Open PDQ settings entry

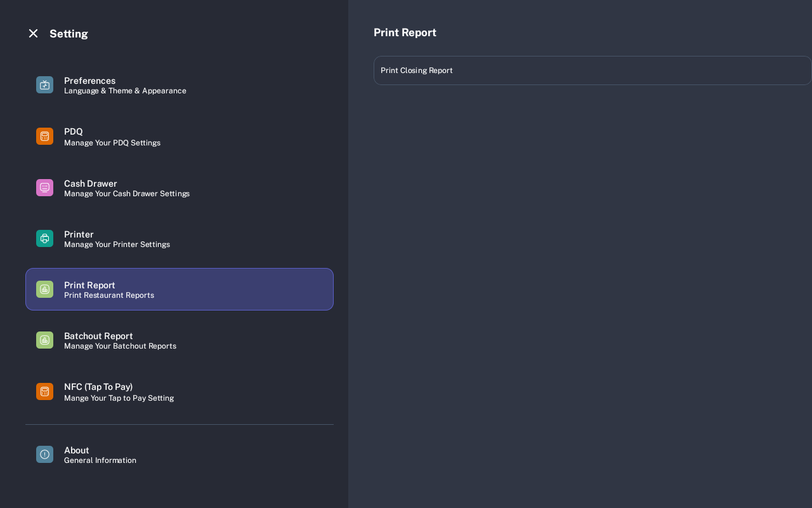pyautogui.click(x=180, y=137)
